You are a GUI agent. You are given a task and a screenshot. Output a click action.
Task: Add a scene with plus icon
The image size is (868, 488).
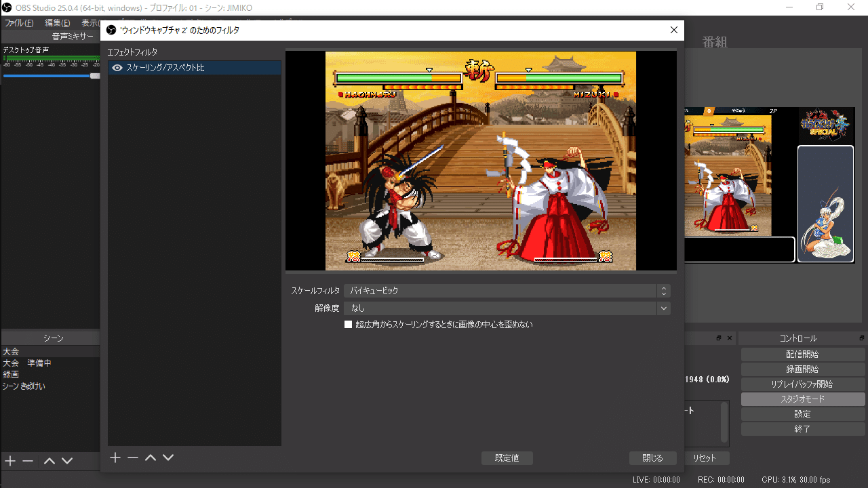click(10, 461)
